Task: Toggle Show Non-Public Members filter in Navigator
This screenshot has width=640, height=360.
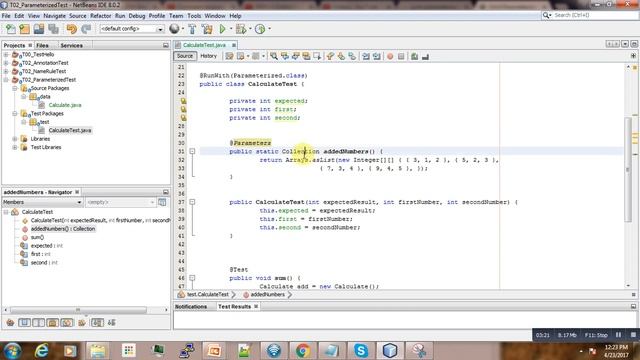Action: coord(53,322)
